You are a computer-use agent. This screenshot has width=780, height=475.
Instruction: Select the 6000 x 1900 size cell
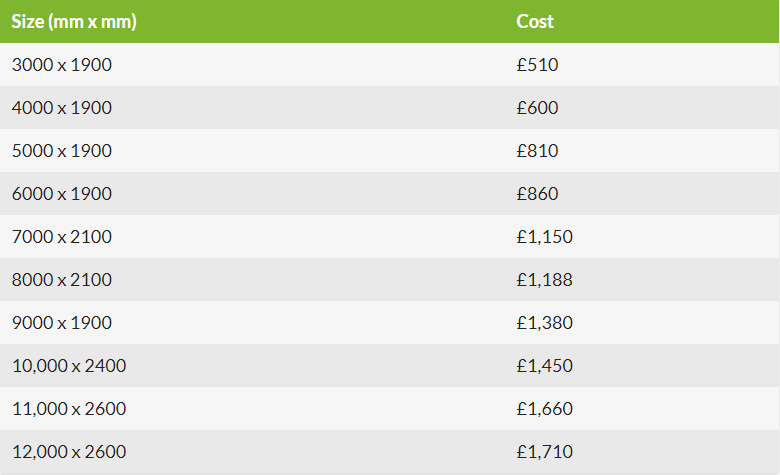[62, 194]
